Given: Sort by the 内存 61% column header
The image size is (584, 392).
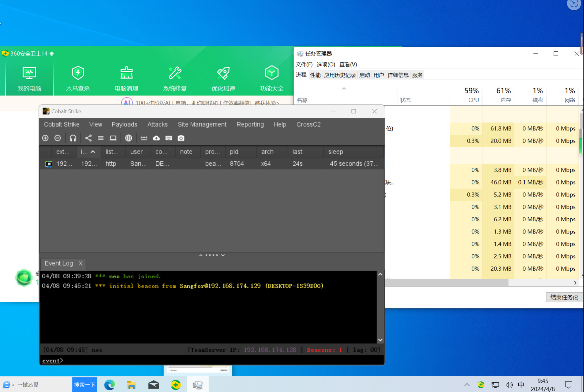Looking at the screenshot, I should pyautogui.click(x=498, y=95).
